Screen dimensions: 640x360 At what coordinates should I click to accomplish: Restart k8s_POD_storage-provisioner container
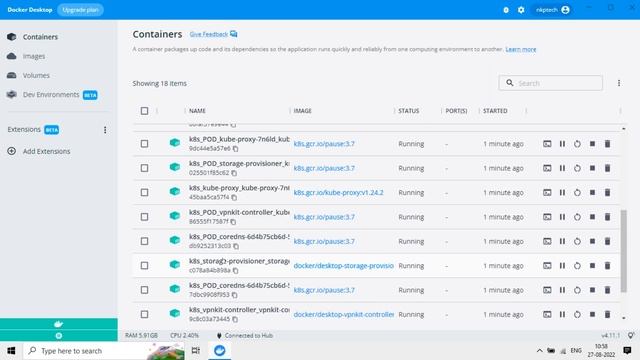click(x=577, y=168)
